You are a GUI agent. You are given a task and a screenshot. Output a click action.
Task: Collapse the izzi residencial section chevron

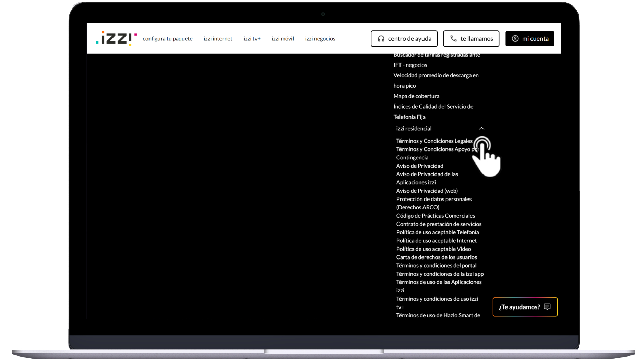[x=481, y=128]
